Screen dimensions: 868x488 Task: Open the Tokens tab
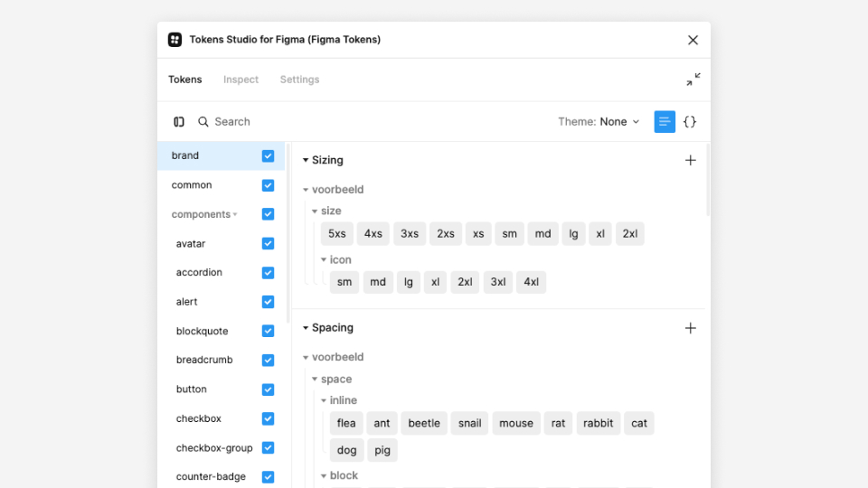(x=184, y=80)
